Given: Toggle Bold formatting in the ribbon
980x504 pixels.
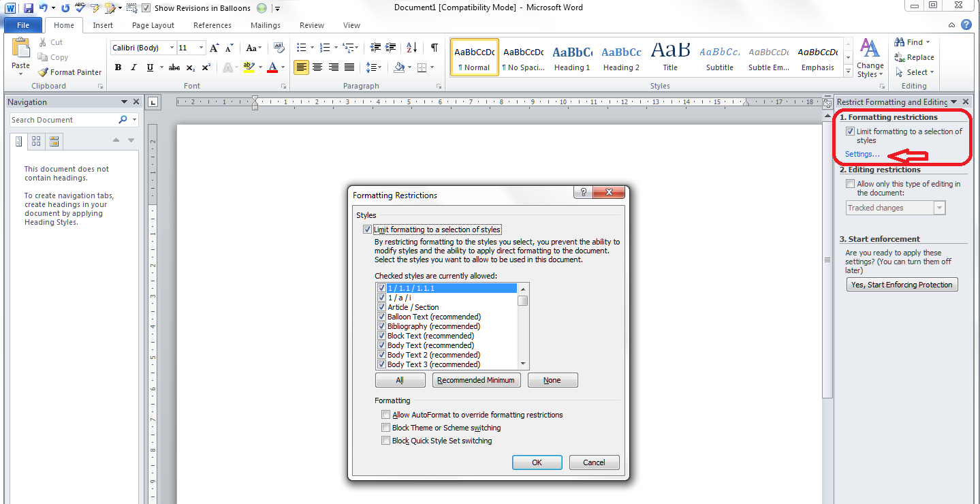Looking at the screenshot, I should coord(118,67).
